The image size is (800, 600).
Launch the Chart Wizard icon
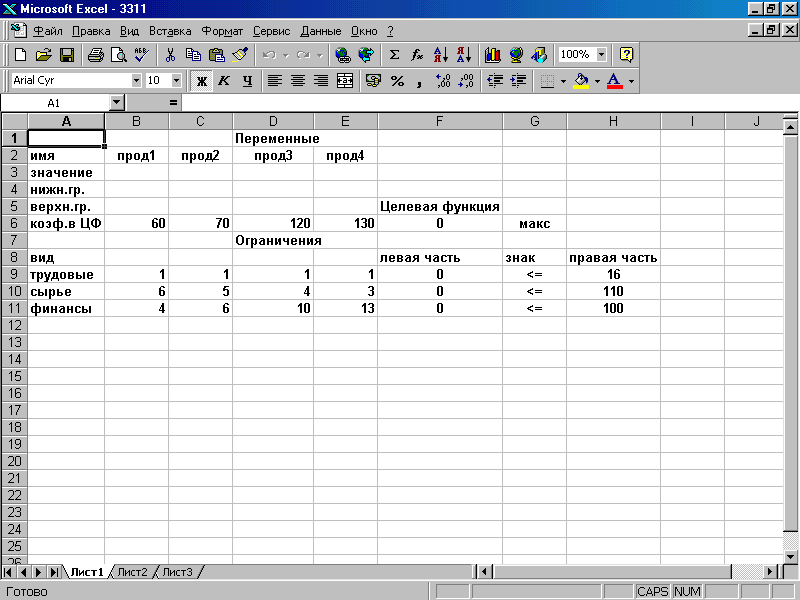[492, 55]
